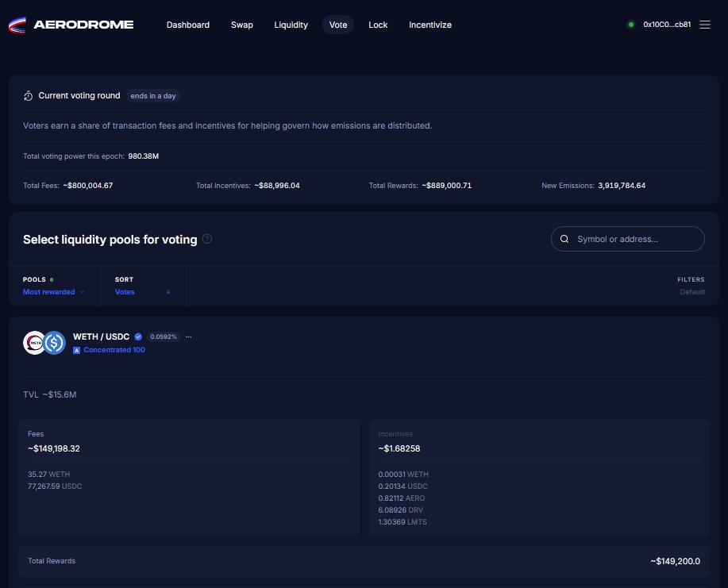Click the search magnifier icon
728x588 pixels.
tap(564, 239)
